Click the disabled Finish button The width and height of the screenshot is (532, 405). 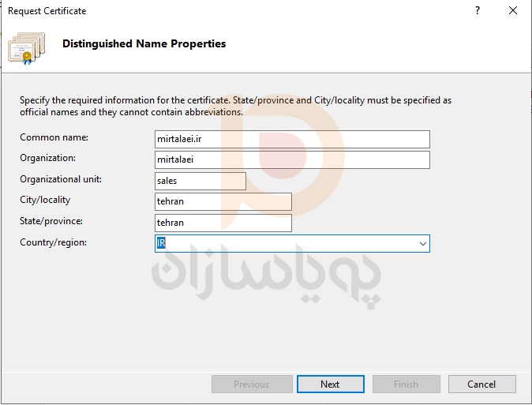(406, 384)
